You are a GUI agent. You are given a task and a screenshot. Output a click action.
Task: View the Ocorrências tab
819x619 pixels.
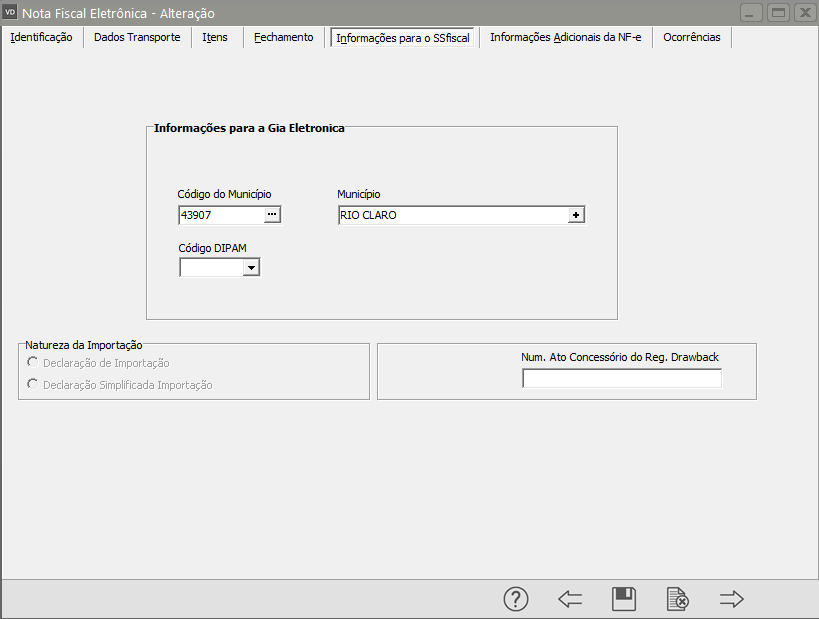[x=691, y=38]
